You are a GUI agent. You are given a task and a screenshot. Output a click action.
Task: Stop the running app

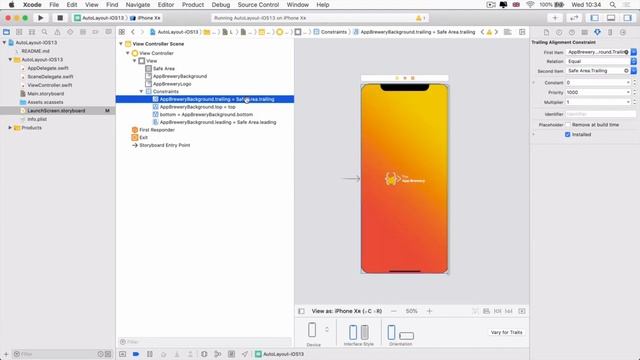(x=60, y=18)
